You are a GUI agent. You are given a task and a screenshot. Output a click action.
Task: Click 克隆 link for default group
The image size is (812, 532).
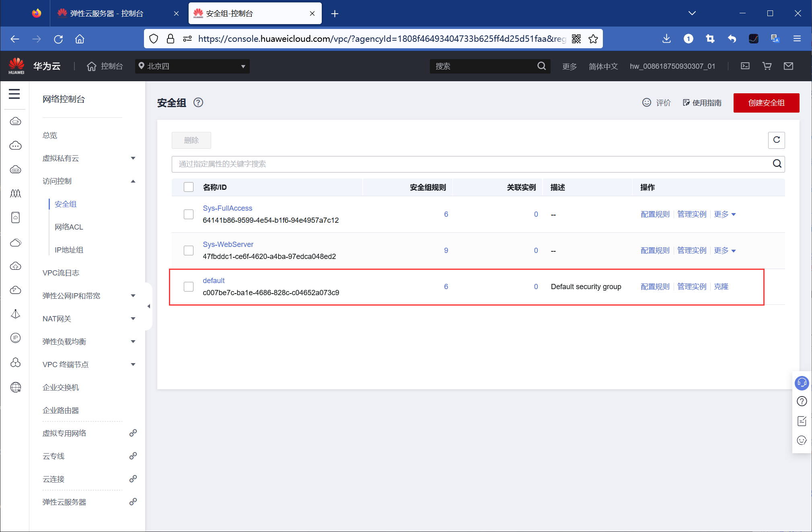point(721,287)
